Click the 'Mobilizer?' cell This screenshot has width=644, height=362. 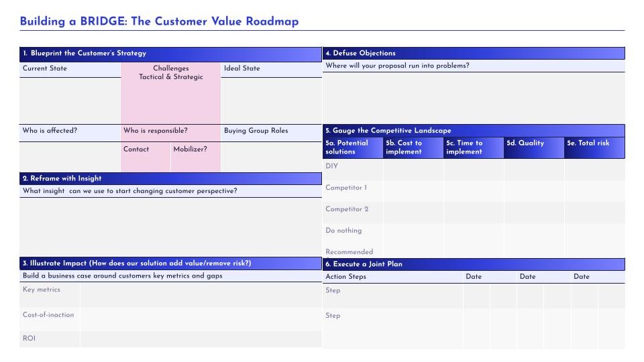coord(195,157)
